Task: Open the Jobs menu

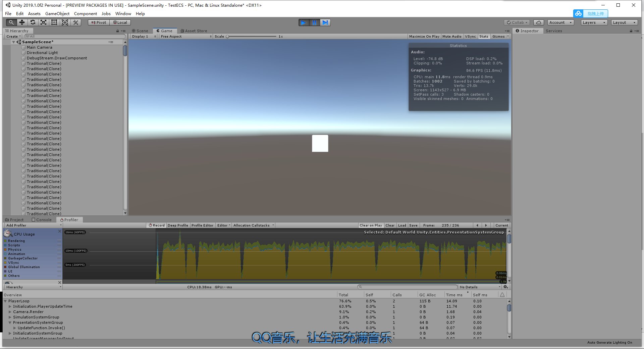Action: pos(106,14)
